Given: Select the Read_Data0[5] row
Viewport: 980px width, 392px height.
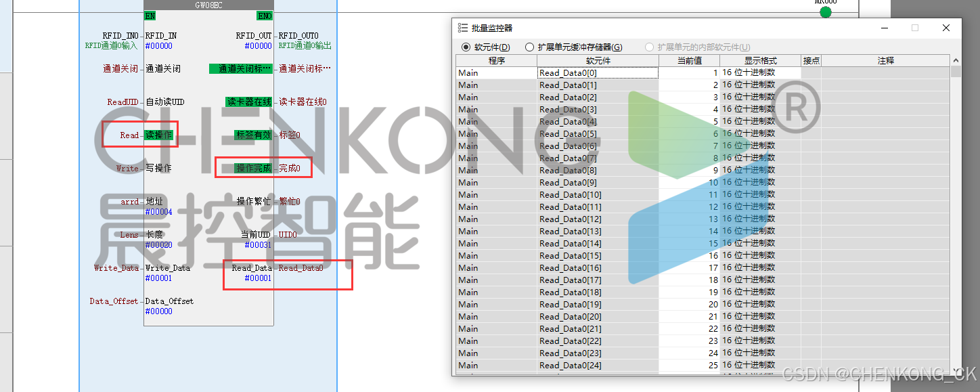Looking at the screenshot, I should (x=703, y=133).
